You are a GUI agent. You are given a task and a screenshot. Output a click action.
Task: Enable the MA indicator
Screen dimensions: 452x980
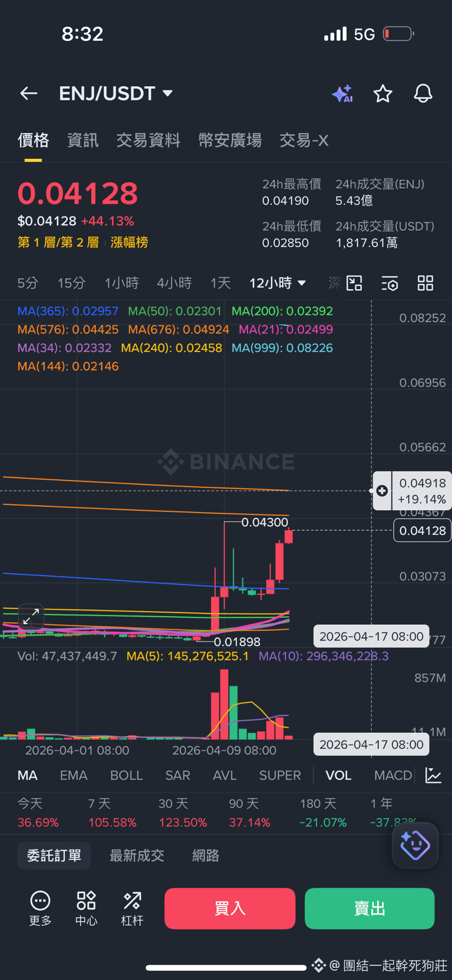tap(27, 775)
